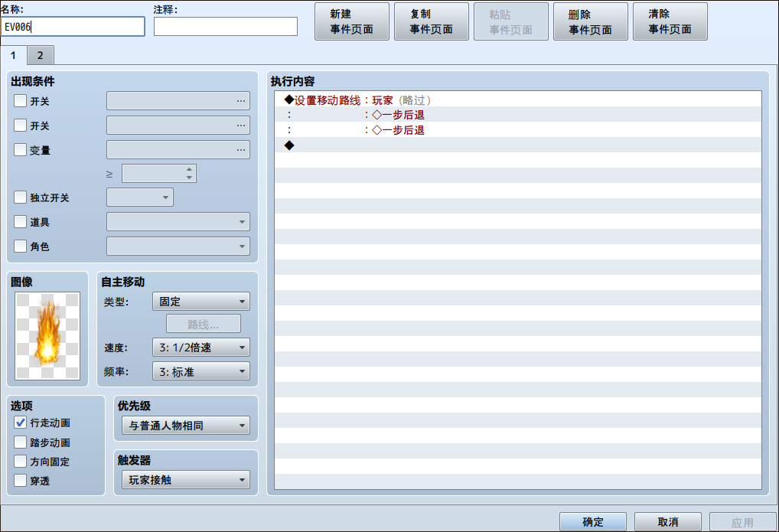Tick the 独立开关 condition checkbox
Image resolution: width=779 pixels, height=532 pixels.
(x=21, y=197)
